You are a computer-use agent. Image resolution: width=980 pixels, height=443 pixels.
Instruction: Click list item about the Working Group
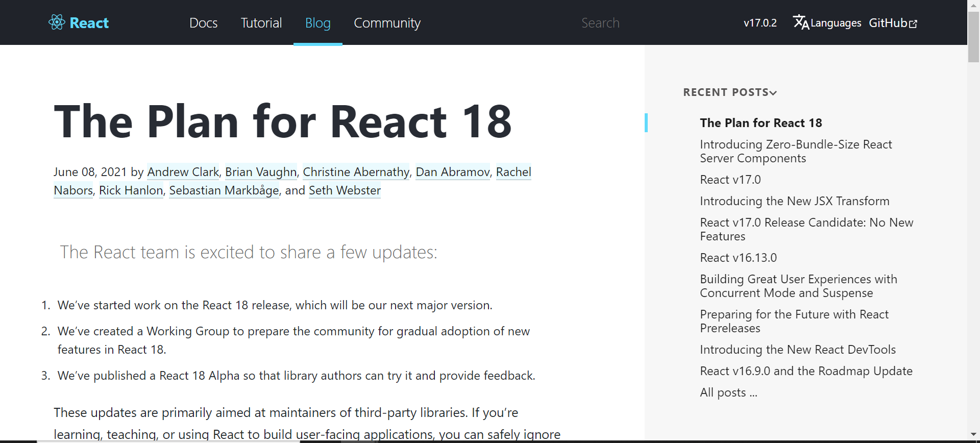coord(293,340)
